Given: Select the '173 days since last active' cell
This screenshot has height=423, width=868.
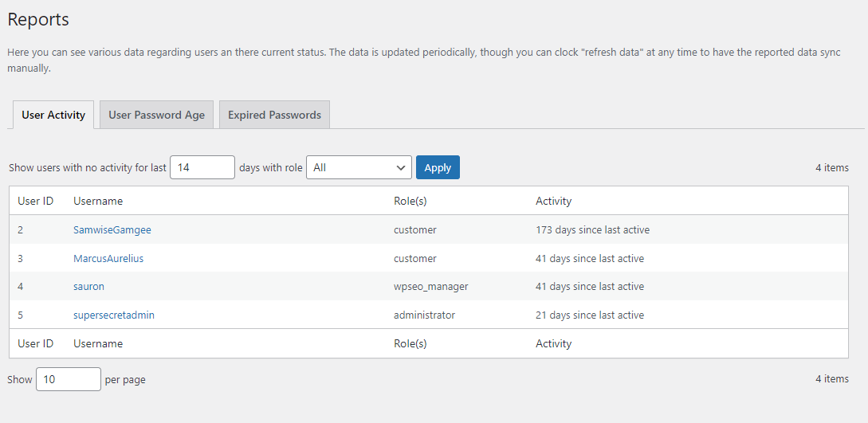Looking at the screenshot, I should 593,230.
